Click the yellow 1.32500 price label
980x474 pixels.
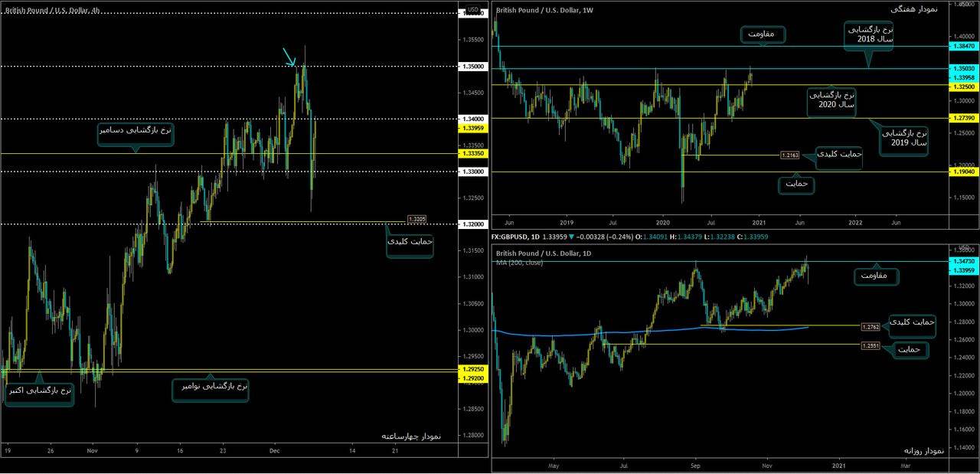coord(962,87)
